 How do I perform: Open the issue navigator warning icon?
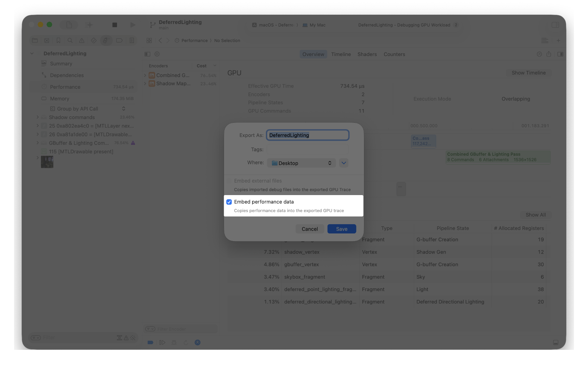tap(82, 40)
